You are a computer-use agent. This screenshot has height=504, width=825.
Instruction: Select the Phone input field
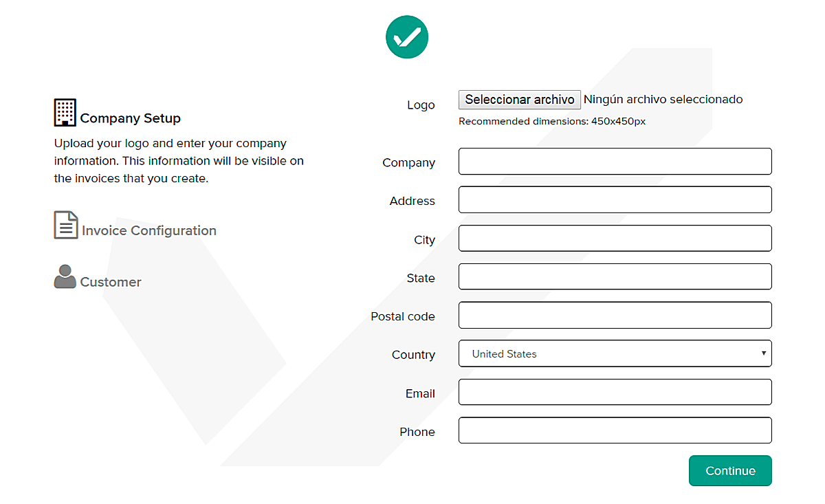point(615,431)
